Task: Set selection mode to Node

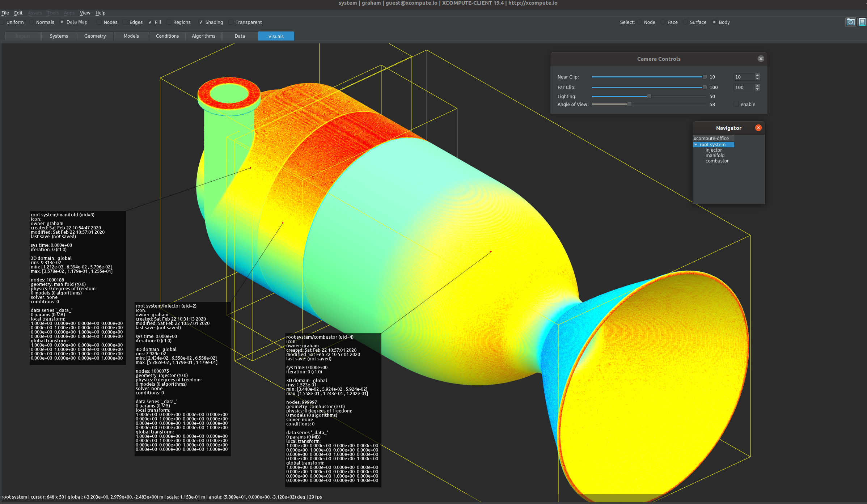Action: pyautogui.click(x=640, y=22)
